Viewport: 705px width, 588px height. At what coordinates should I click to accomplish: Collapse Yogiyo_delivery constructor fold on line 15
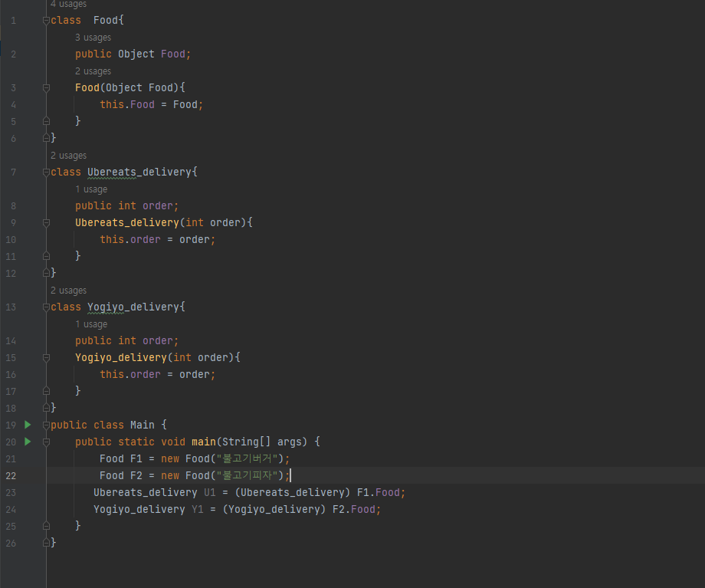(46, 358)
